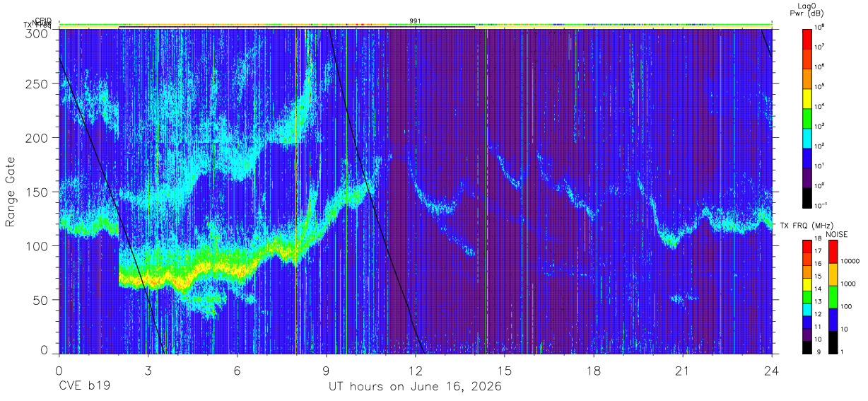Click the 'UT hours on June 16, 2026' axis title
Screen dimensions: 868x401
click(x=415, y=387)
